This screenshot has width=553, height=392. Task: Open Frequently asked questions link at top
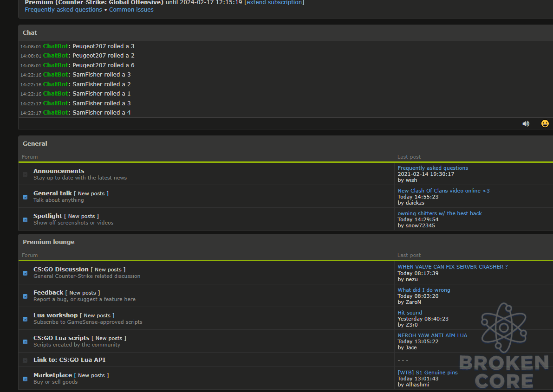[x=64, y=10]
